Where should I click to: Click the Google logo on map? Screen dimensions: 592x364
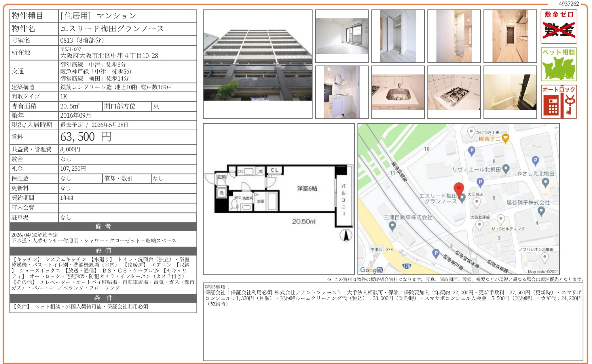(x=371, y=270)
